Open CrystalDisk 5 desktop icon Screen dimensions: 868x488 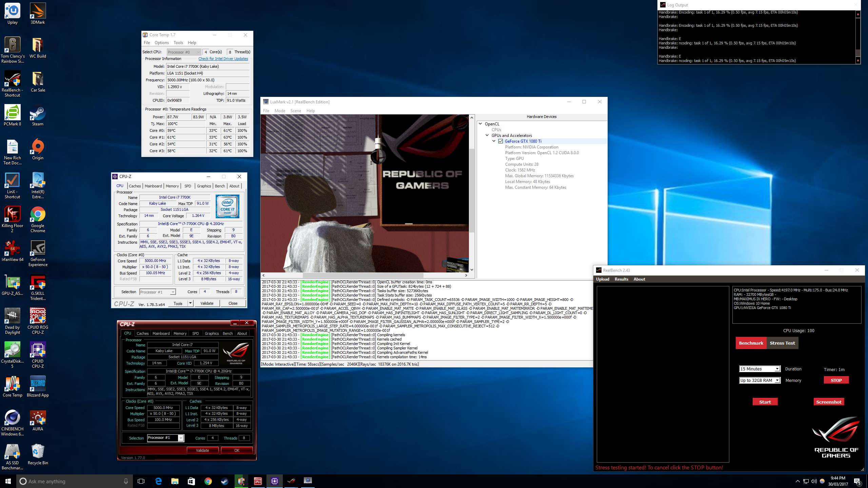coord(13,355)
